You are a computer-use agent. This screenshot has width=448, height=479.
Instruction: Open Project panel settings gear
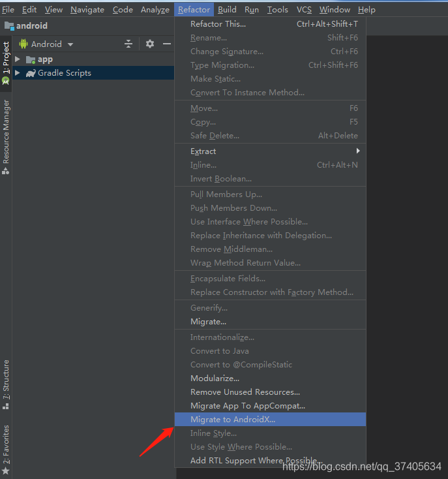pyautogui.click(x=150, y=44)
